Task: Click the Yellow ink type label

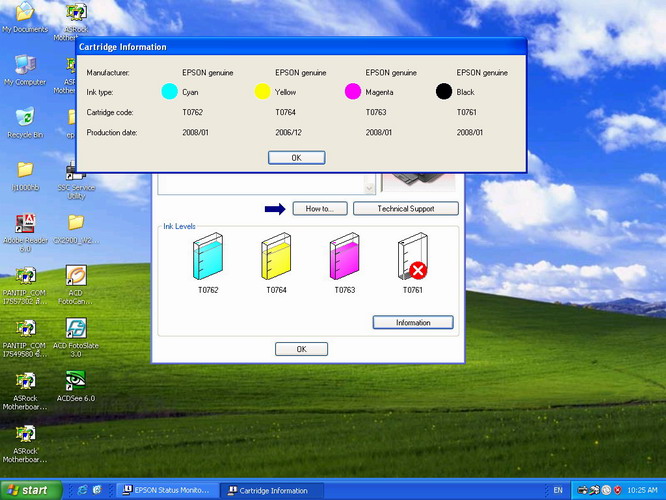Action: tap(285, 92)
